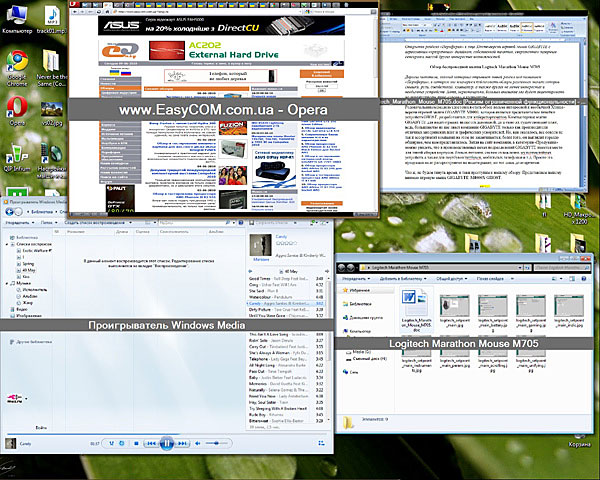Open the Корзина recycle bin icon
The height and width of the screenshot is (480, 600).
(579, 441)
